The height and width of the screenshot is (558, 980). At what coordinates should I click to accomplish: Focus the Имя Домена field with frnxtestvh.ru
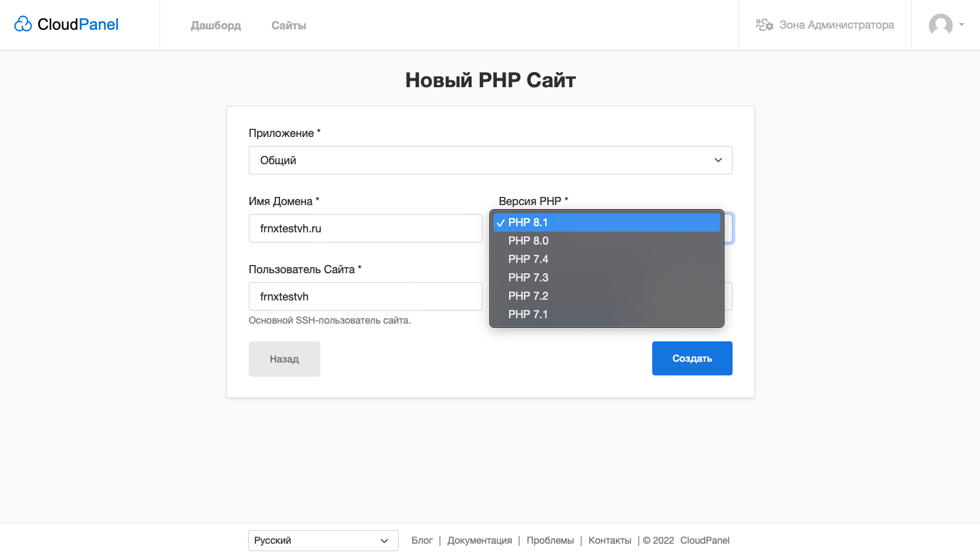365,228
